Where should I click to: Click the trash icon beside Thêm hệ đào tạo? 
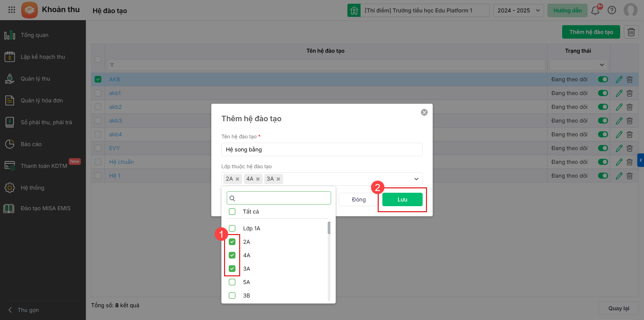click(631, 32)
